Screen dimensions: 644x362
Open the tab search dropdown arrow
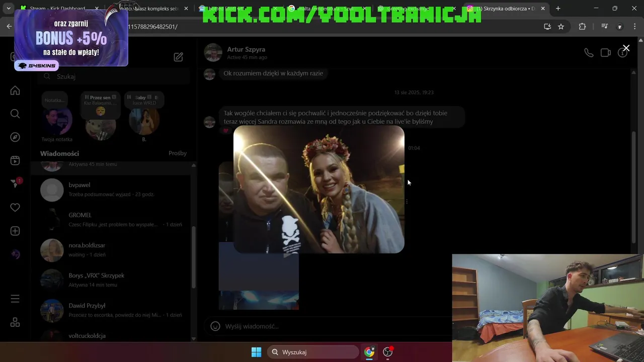[x=8, y=9]
